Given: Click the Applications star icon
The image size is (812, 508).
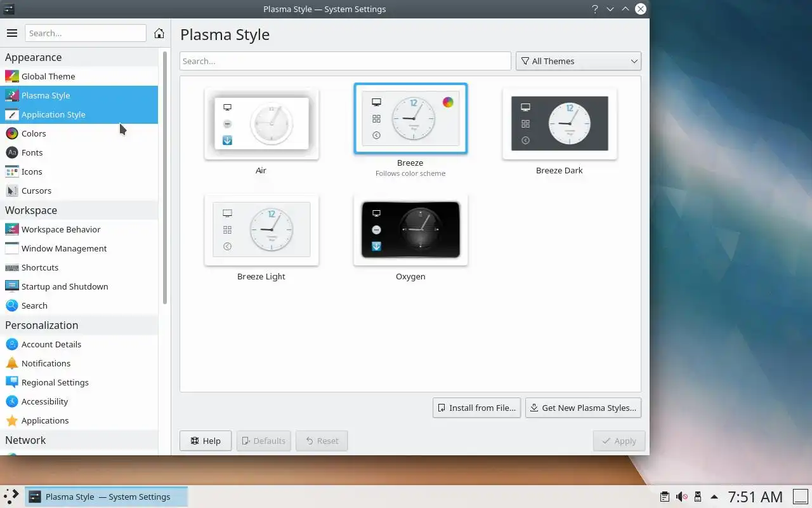Looking at the screenshot, I should coord(11,420).
